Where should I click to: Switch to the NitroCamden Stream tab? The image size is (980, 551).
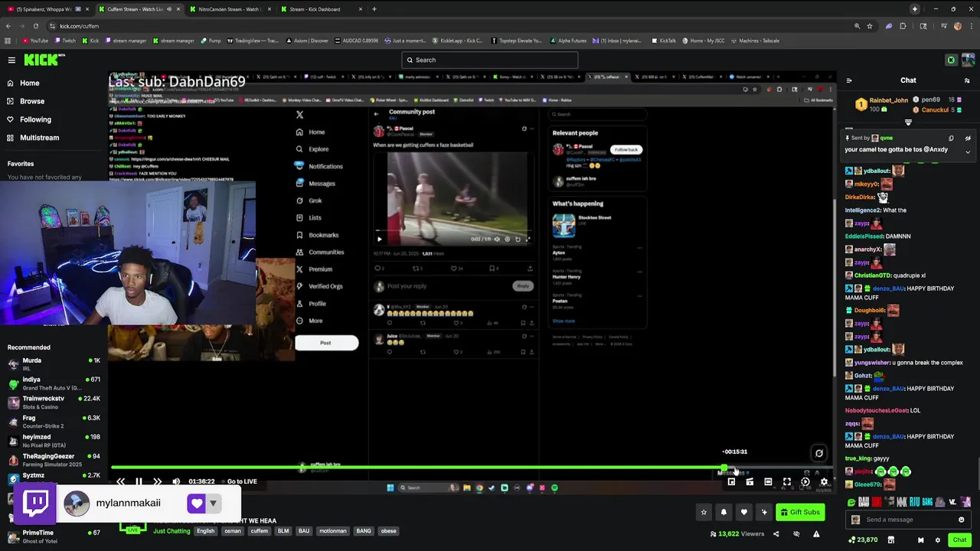pyautogui.click(x=229, y=9)
